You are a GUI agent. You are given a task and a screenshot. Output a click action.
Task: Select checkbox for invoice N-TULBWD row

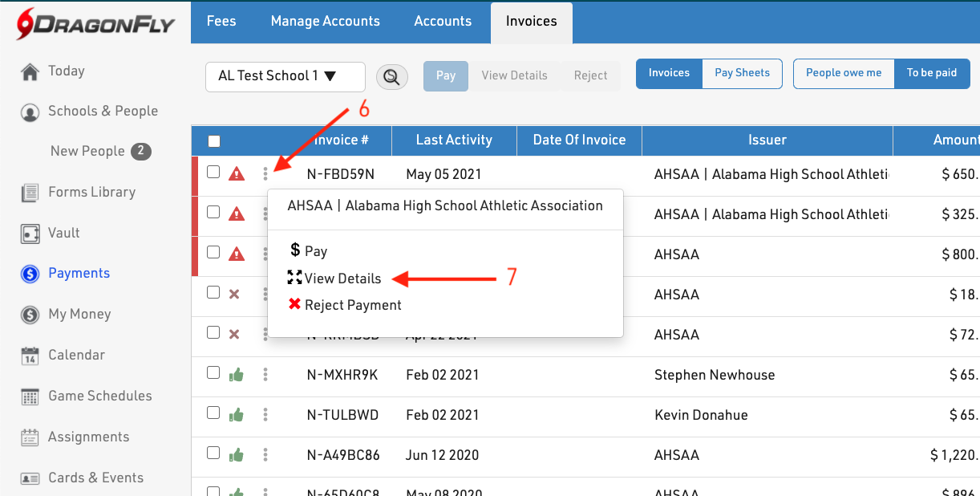tap(213, 413)
